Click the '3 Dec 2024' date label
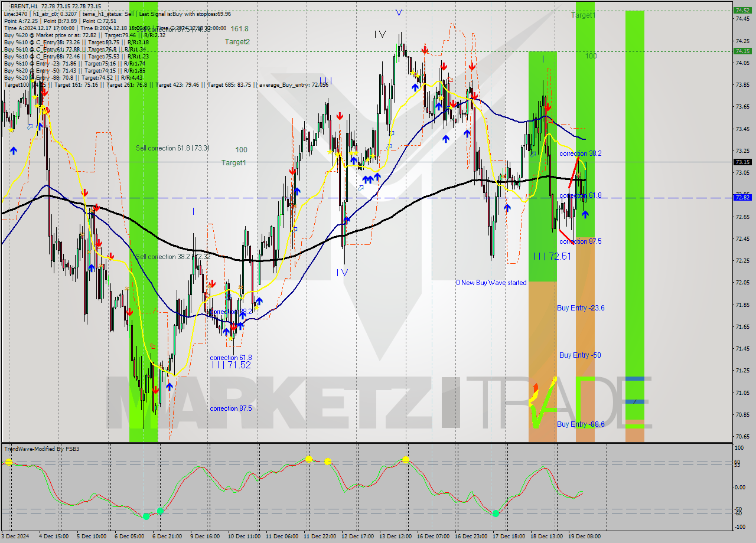756x543 pixels. tap(16, 537)
